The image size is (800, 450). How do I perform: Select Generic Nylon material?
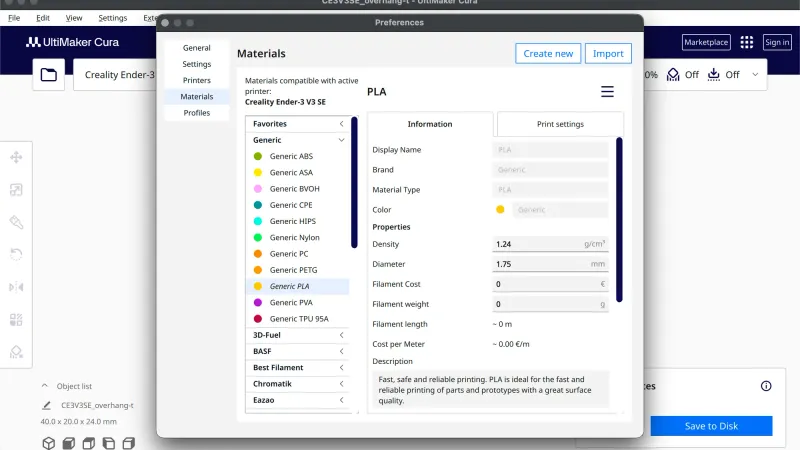297,237
